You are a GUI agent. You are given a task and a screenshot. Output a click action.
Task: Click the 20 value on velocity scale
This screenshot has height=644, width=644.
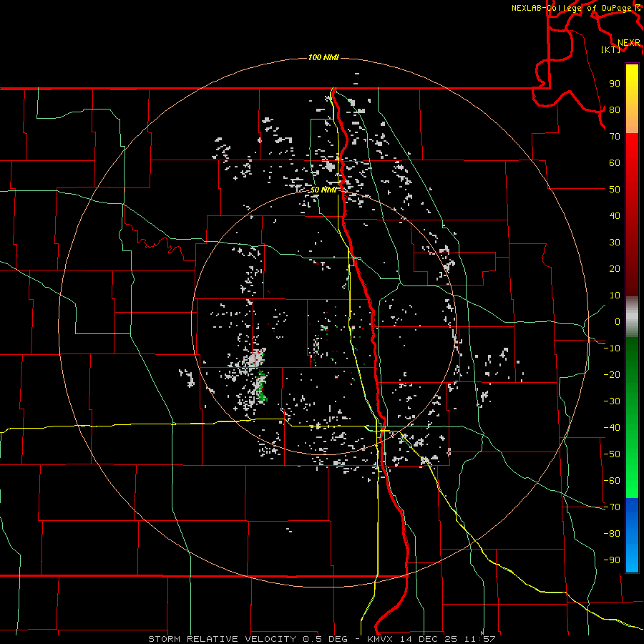click(x=615, y=269)
